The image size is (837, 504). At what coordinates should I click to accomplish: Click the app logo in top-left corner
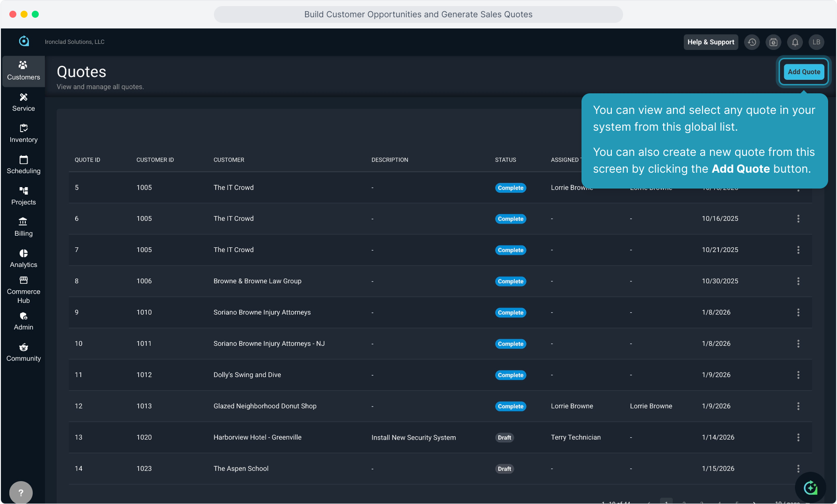pos(24,42)
